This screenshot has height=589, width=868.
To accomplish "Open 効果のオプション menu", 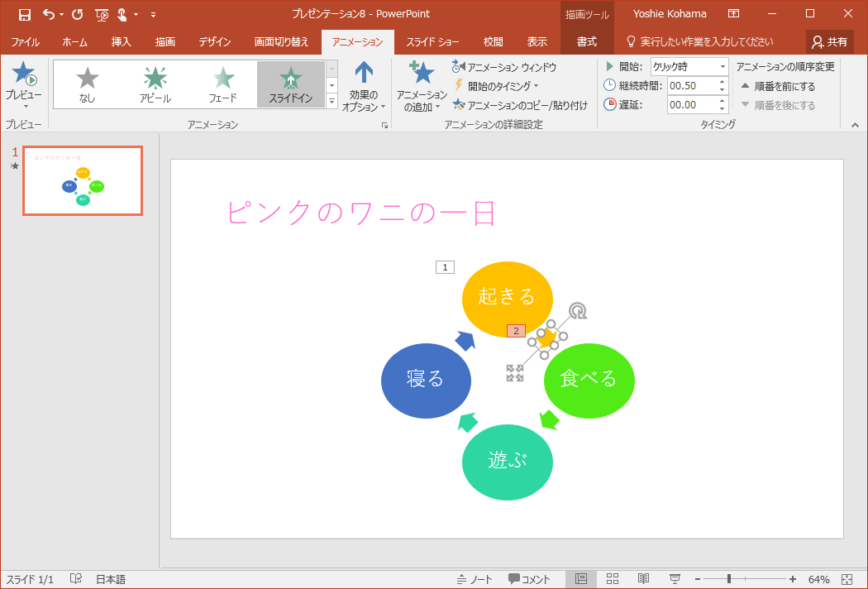I will coord(363,86).
